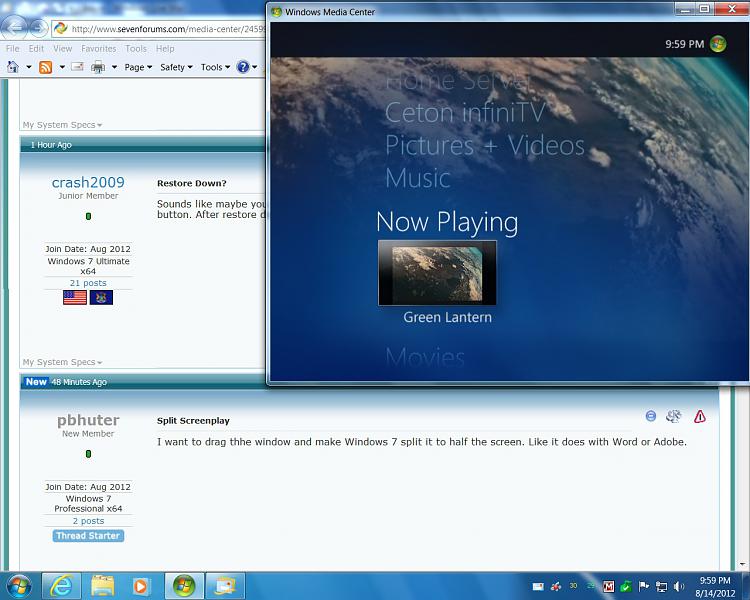Click Internet Explorer on the taskbar
Viewport: 750px width, 600px height.
coord(61,586)
